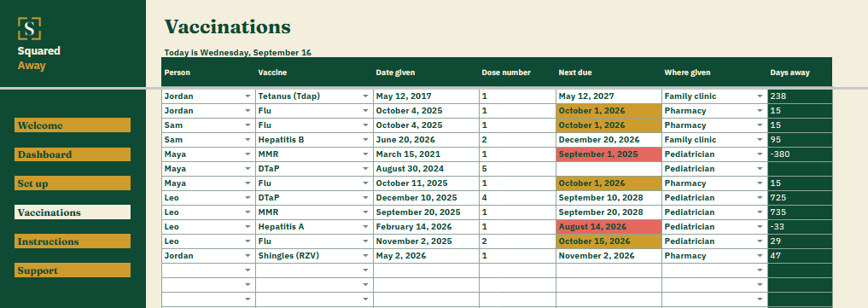Open the Set up page
This screenshot has height=308, width=868.
click(x=73, y=183)
